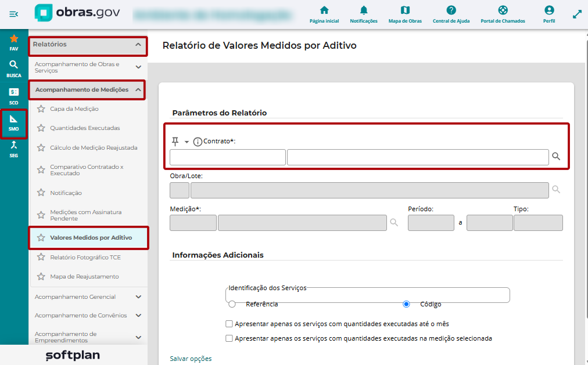Open SEG module in left rail
Image resolution: width=588 pixels, height=365 pixels.
pos(14,149)
